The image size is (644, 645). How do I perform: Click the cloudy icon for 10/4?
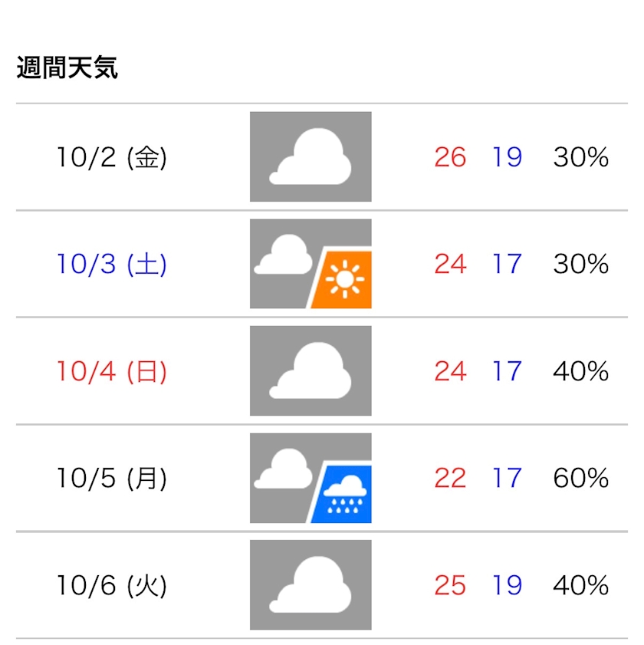[x=310, y=370]
